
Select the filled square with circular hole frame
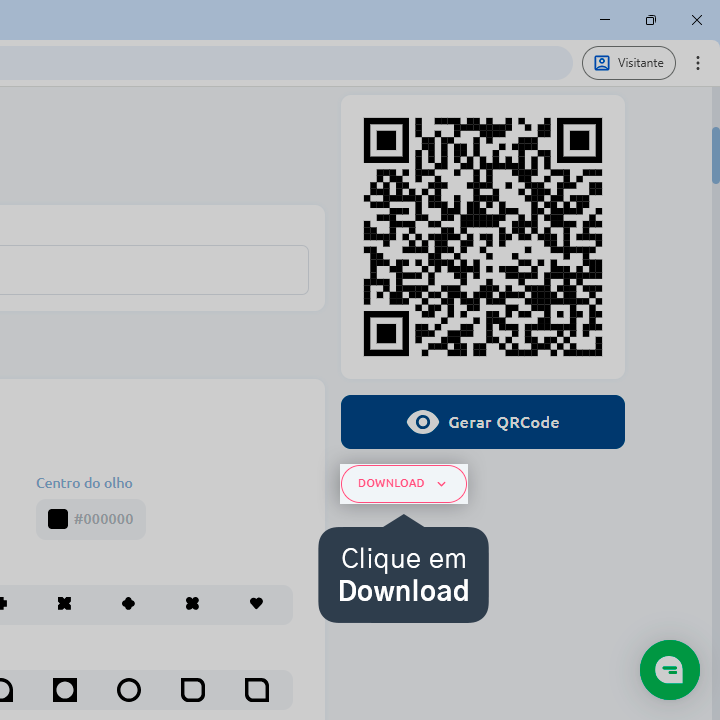pos(65,690)
